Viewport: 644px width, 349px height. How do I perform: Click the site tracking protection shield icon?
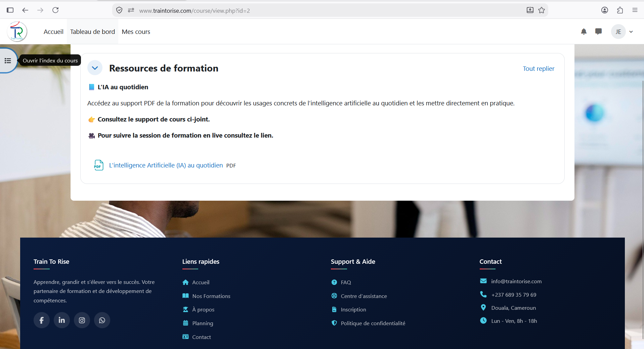pyautogui.click(x=119, y=10)
